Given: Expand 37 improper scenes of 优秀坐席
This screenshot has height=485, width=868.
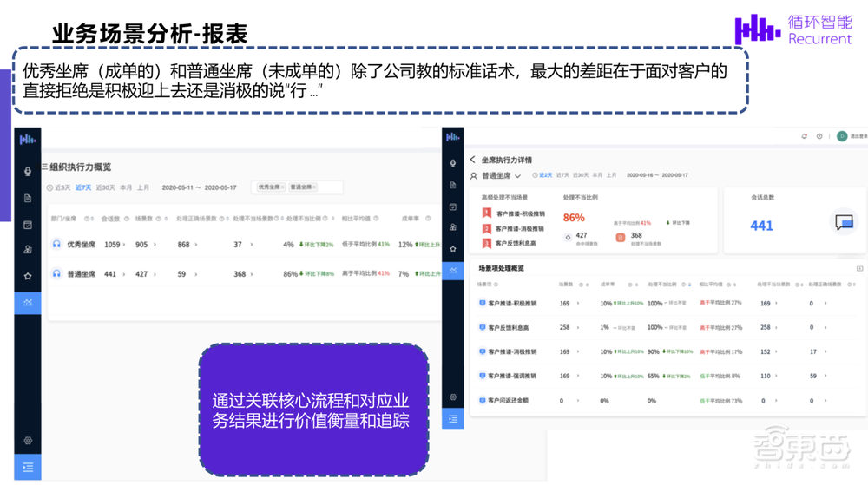Looking at the screenshot, I should click(252, 245).
